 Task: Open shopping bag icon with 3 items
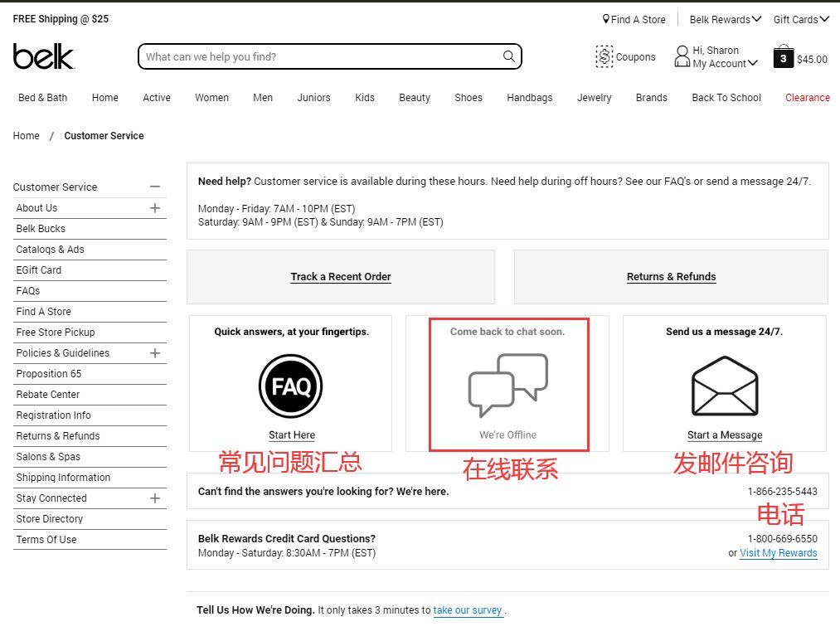click(784, 56)
